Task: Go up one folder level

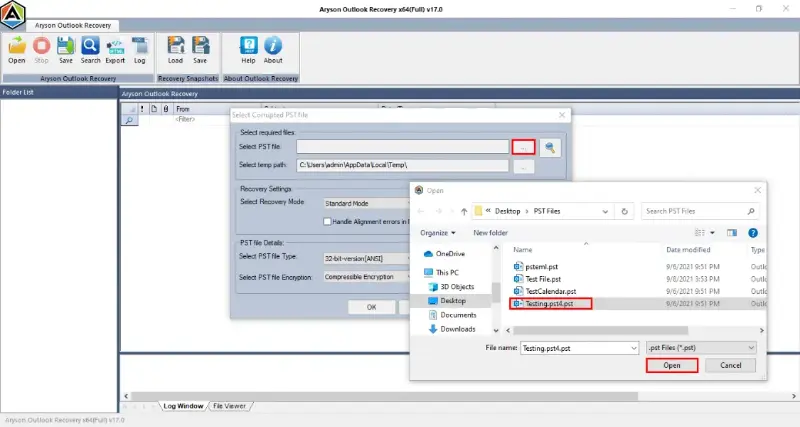Action: pos(464,211)
